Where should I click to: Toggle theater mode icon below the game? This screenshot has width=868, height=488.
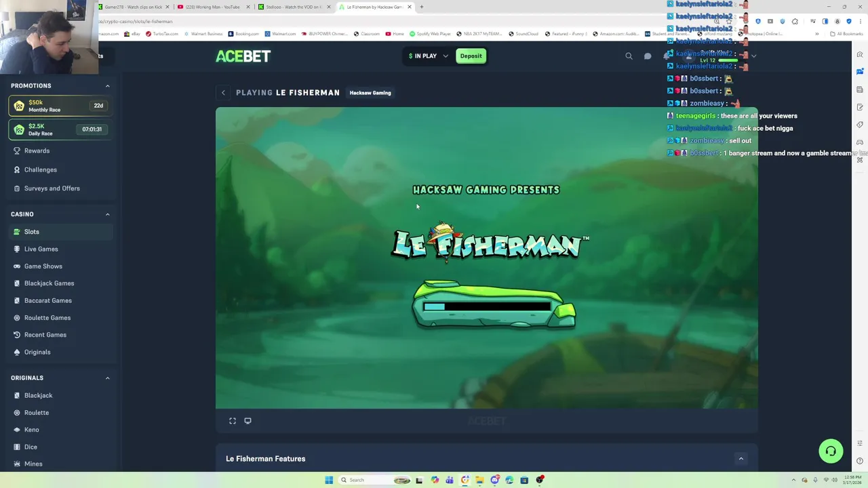[x=248, y=421]
